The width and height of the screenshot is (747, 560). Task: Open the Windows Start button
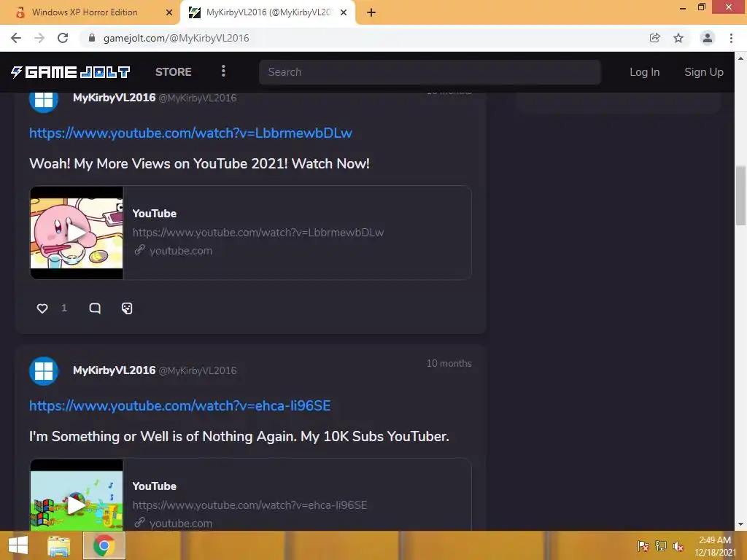[x=18, y=545]
